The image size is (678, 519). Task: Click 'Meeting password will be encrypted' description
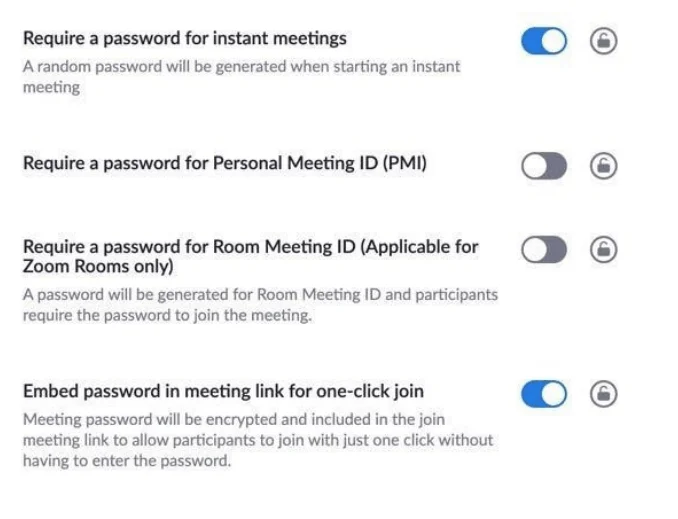click(233, 419)
